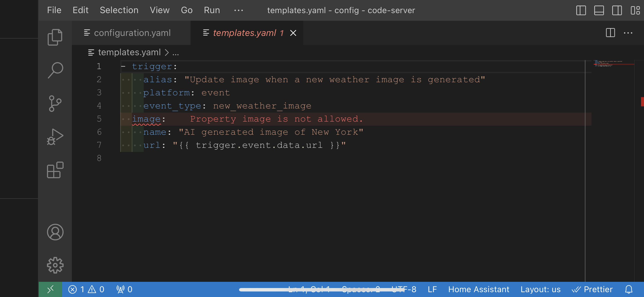The height and width of the screenshot is (297, 644).
Task: Open the Manage settings gear
Action: [55, 265]
